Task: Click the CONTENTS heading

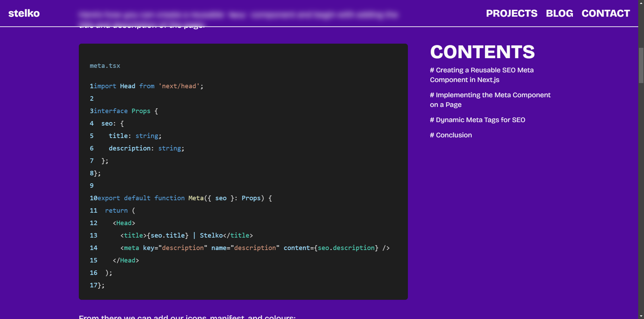Action: 482,52
